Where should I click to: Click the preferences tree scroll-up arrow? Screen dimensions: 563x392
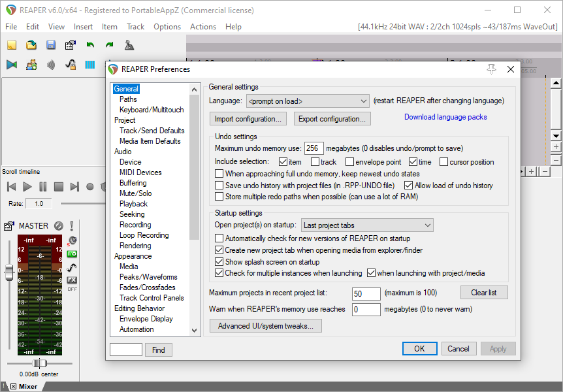tap(194, 90)
